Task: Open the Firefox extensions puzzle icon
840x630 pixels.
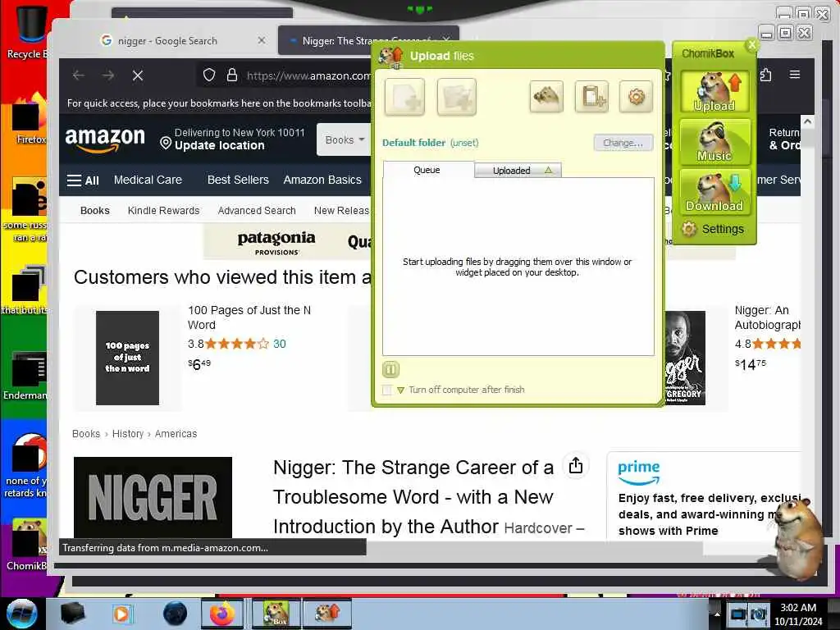Action: pyautogui.click(x=766, y=75)
